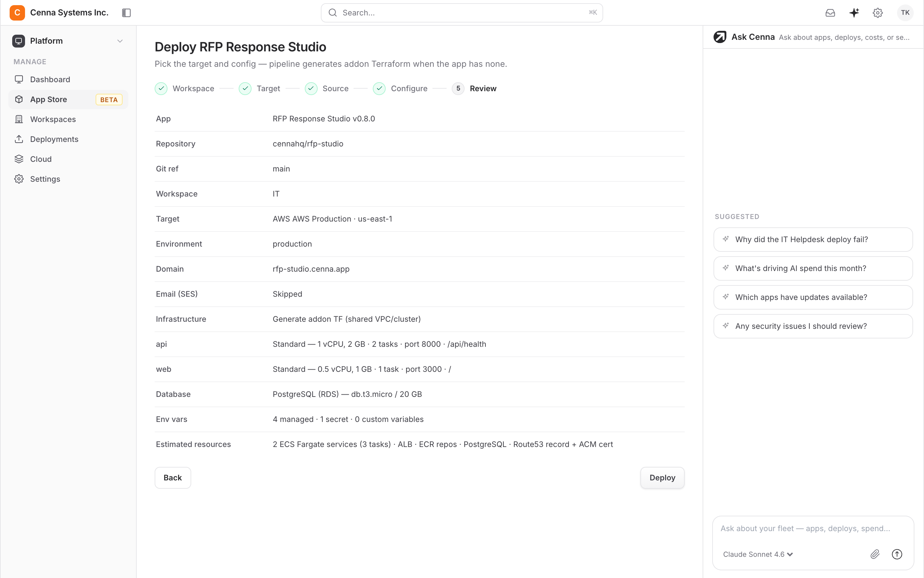This screenshot has height=578, width=924.
Task: Click the Deploy button
Action: [x=662, y=477]
